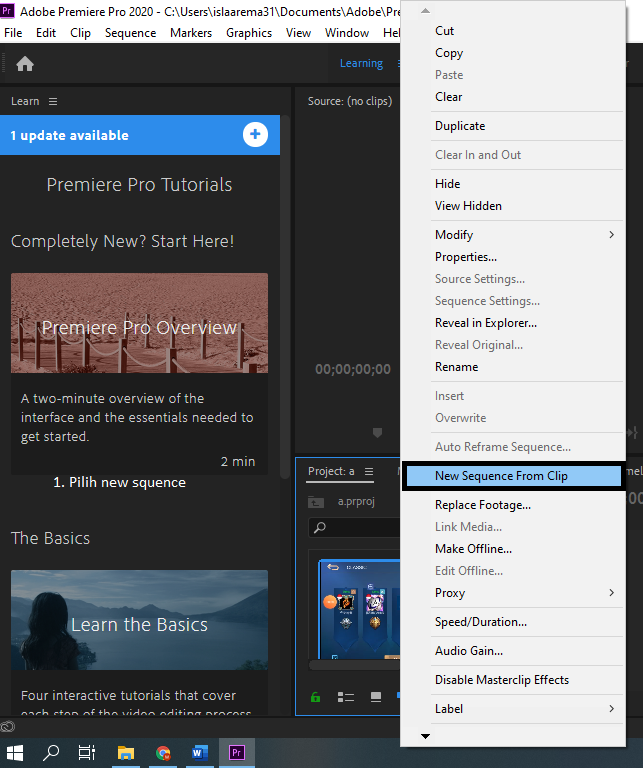Image resolution: width=643 pixels, height=768 pixels.
Task: Open Speed/Duration... from the context menu
Action: [526, 622]
